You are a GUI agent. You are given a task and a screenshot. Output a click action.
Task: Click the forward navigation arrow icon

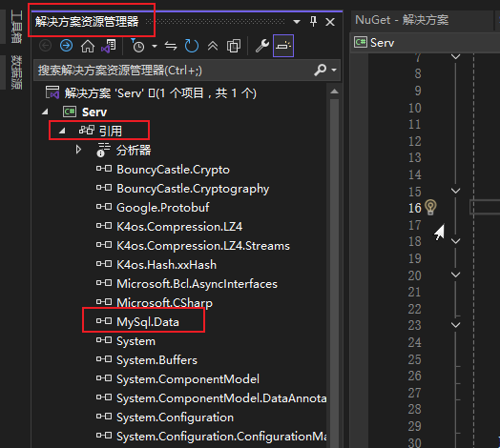coord(66,46)
